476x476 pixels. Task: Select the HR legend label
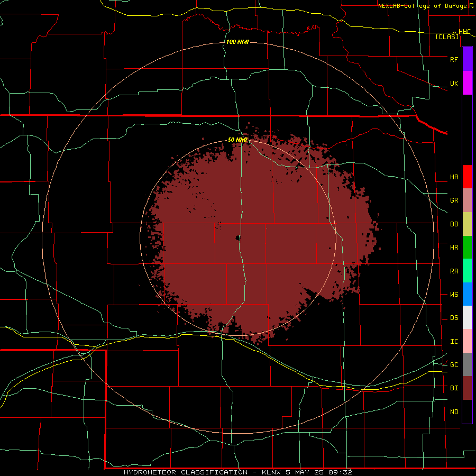pyautogui.click(x=454, y=248)
